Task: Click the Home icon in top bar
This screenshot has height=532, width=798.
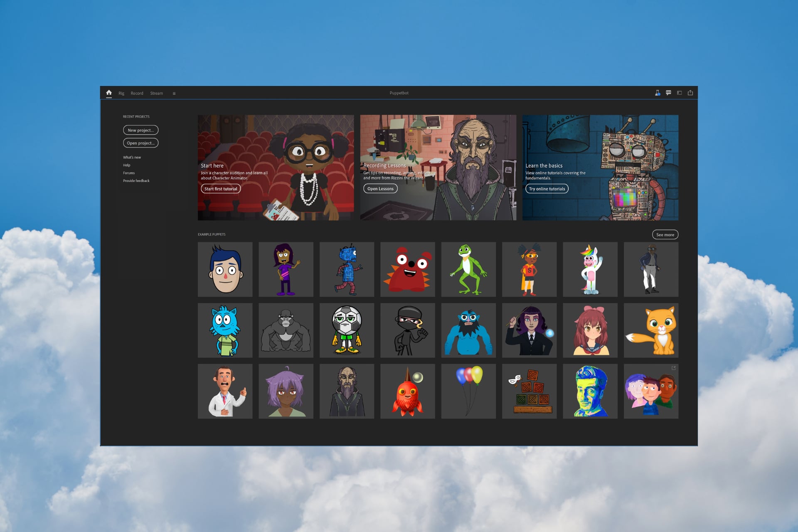Action: point(109,93)
